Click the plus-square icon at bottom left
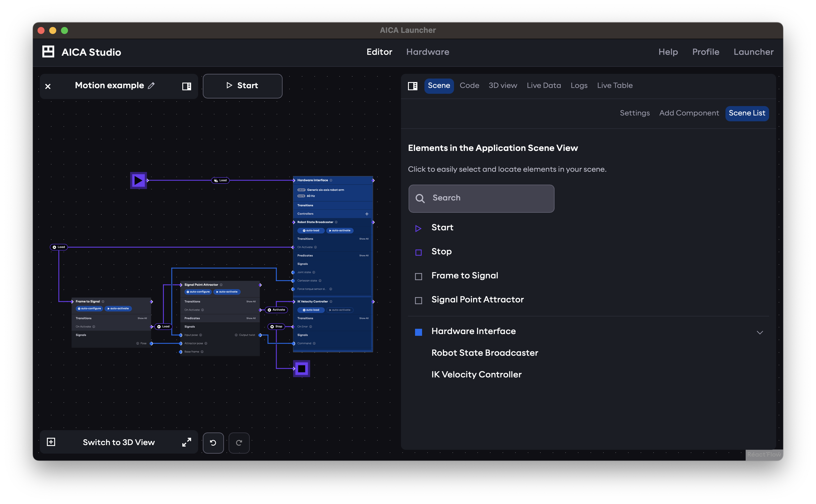Viewport: 816px width, 504px height. [x=51, y=442]
